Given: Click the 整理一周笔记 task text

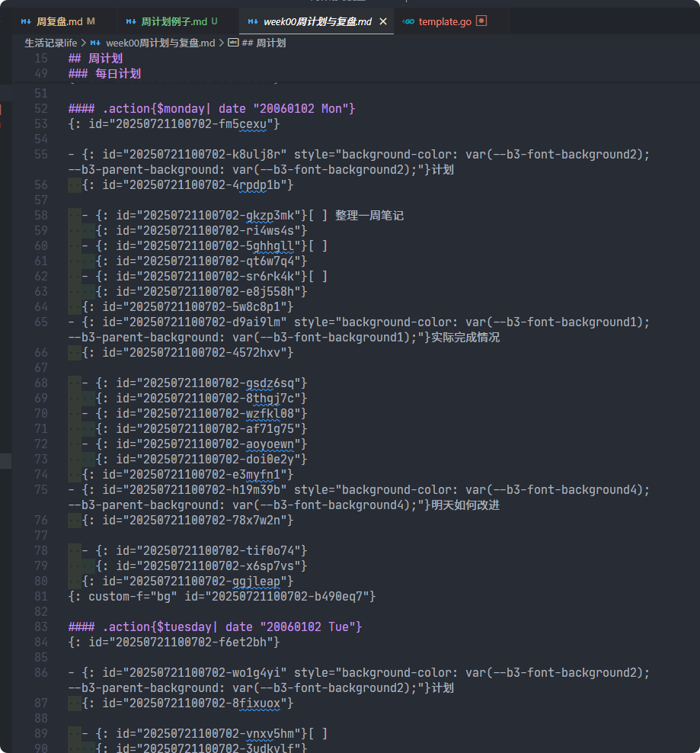Looking at the screenshot, I should tap(369, 216).
